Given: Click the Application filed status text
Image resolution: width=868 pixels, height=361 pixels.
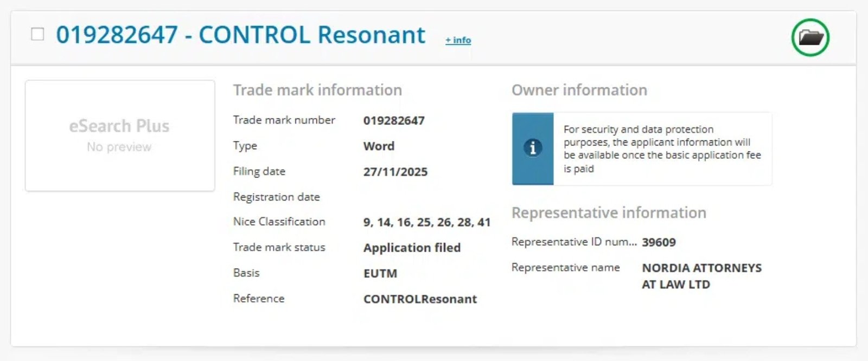Looking at the screenshot, I should click(412, 248).
